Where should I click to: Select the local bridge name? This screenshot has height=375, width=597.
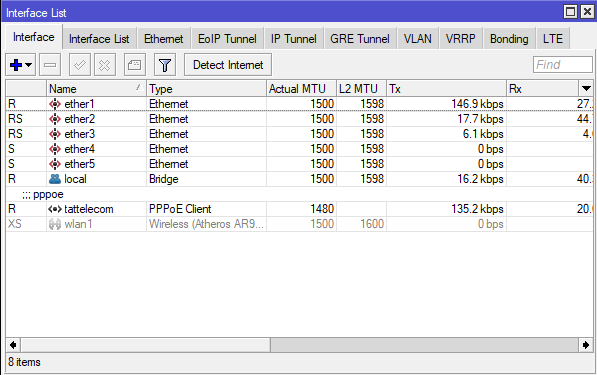pyautogui.click(x=75, y=179)
